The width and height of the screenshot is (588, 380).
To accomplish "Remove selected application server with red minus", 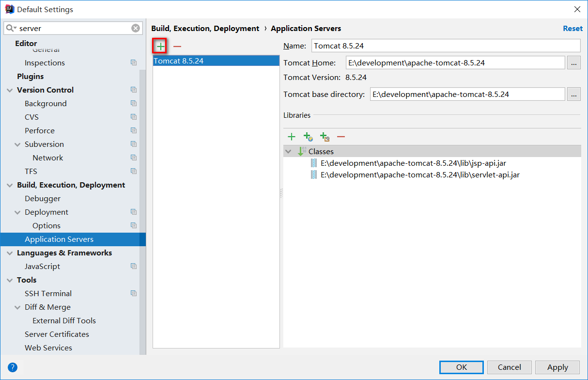I will tap(177, 46).
